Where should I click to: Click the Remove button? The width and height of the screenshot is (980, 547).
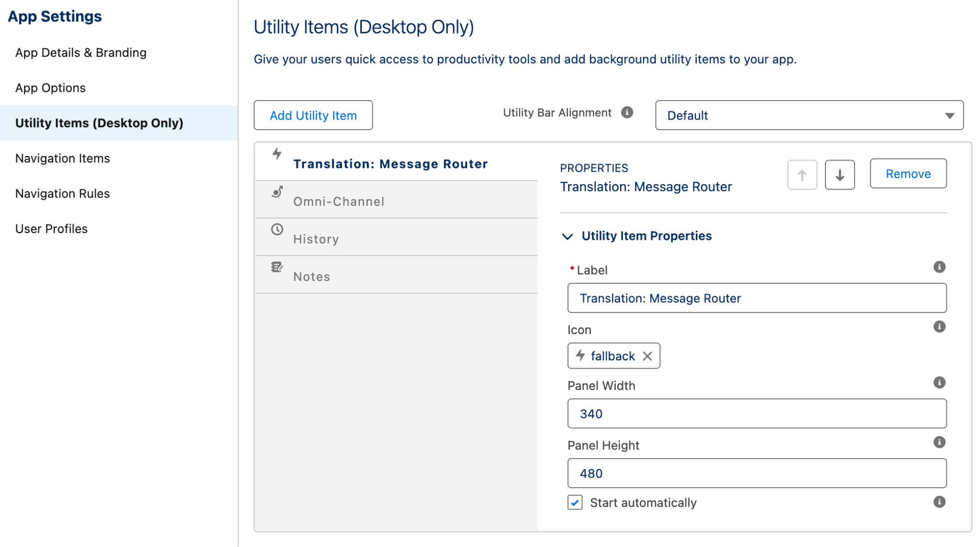908,174
